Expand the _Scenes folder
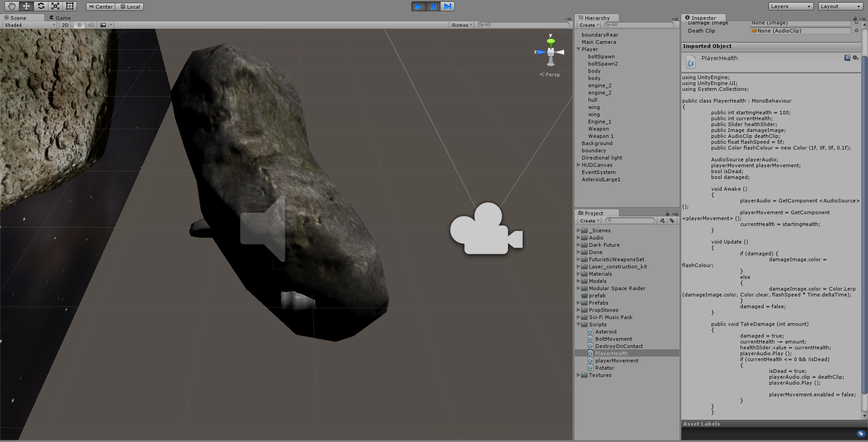 pyautogui.click(x=579, y=230)
